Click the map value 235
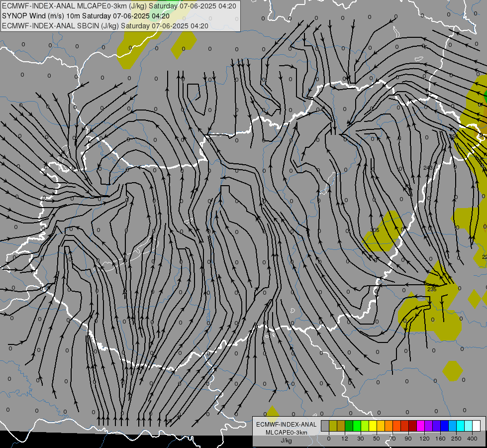This screenshot has width=487, height=448. 432,289
